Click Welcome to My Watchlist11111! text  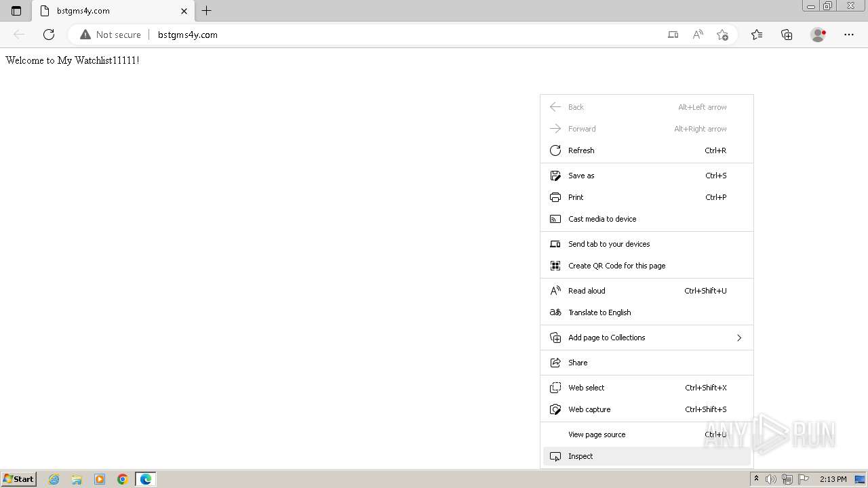point(73,60)
